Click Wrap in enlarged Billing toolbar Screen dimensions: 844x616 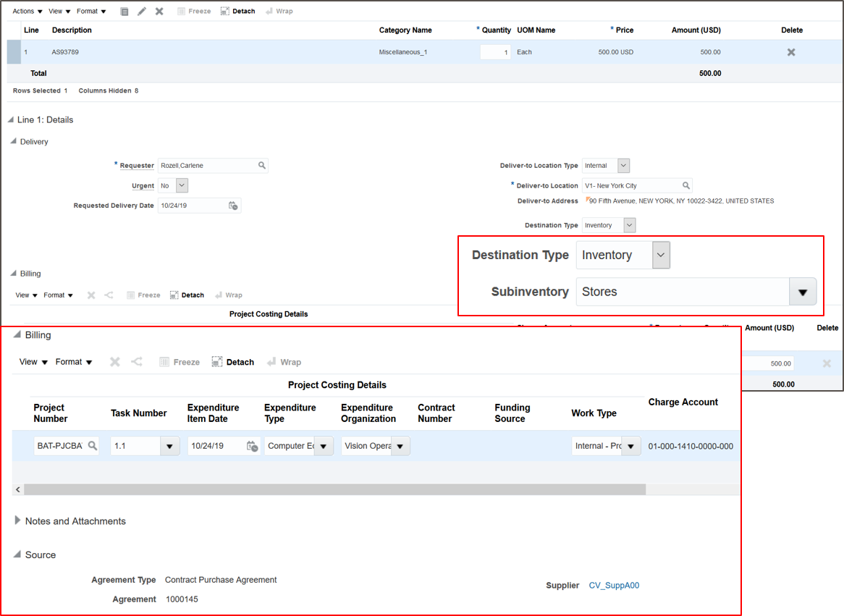[x=284, y=362]
